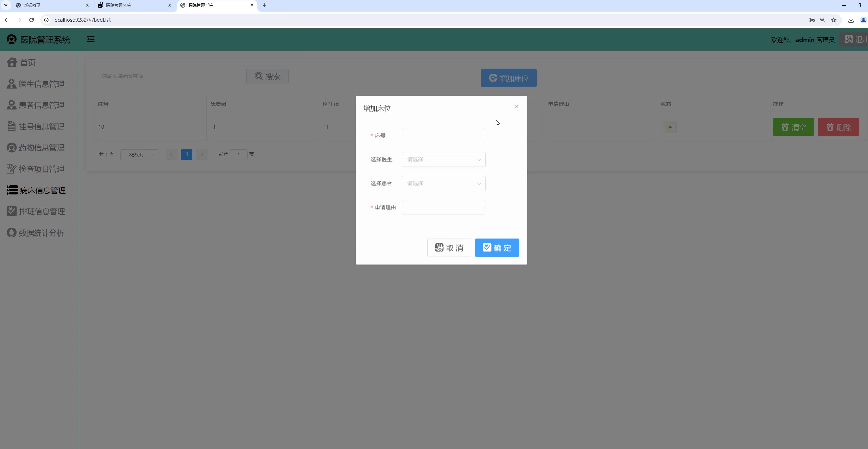Open the password key icon in address bar
Screen dimensions: 868x449
(812, 20)
